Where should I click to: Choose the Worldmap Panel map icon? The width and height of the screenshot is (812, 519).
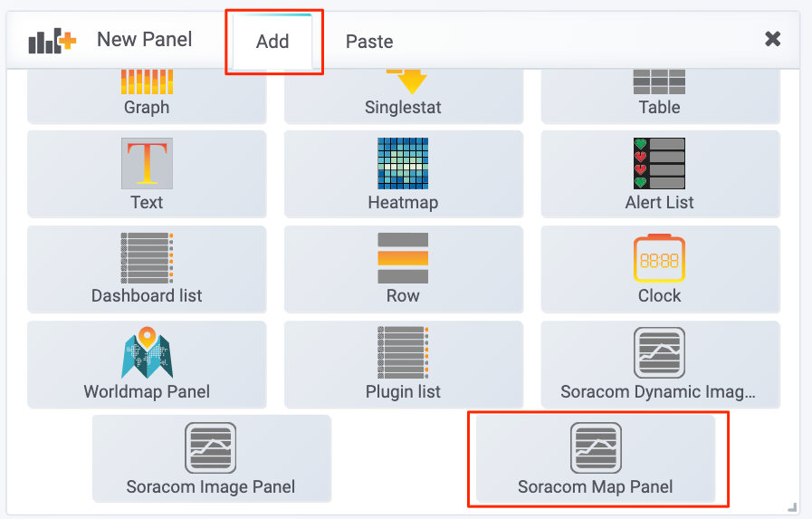coord(147,352)
